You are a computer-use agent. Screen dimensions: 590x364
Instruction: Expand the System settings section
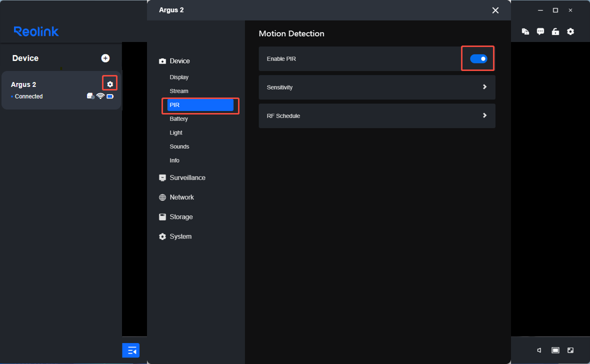180,236
